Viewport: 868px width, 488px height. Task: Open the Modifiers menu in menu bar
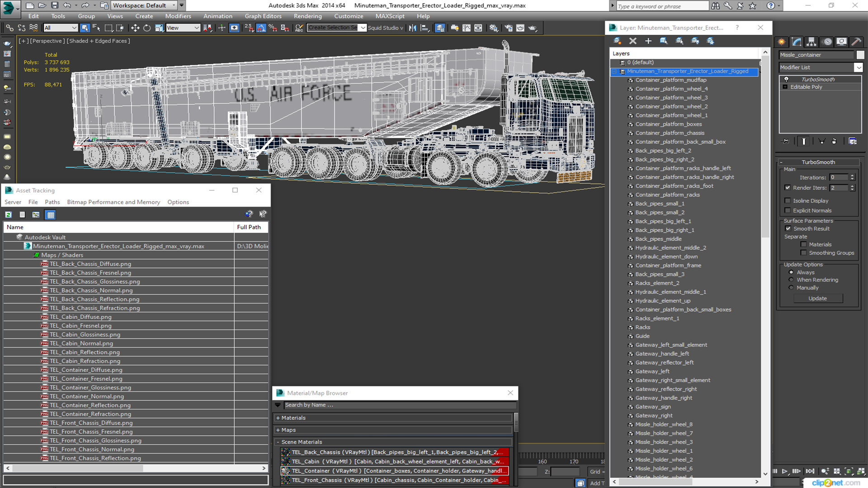click(177, 16)
